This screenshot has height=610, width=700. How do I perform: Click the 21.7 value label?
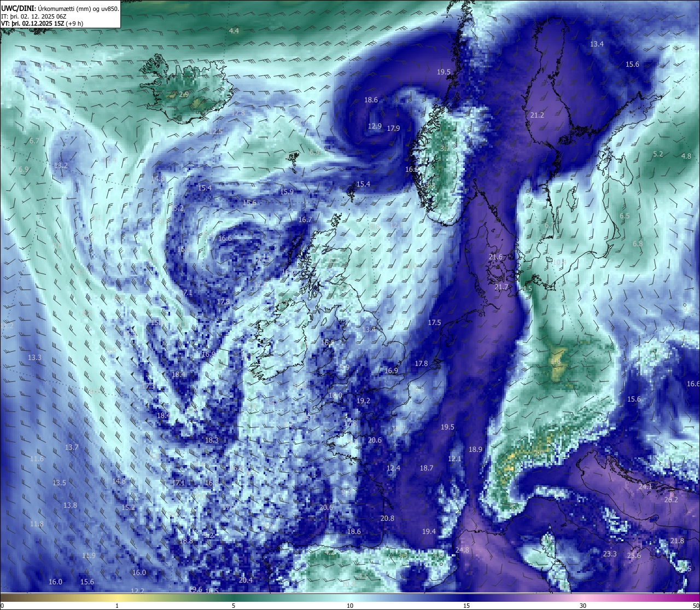(501, 287)
